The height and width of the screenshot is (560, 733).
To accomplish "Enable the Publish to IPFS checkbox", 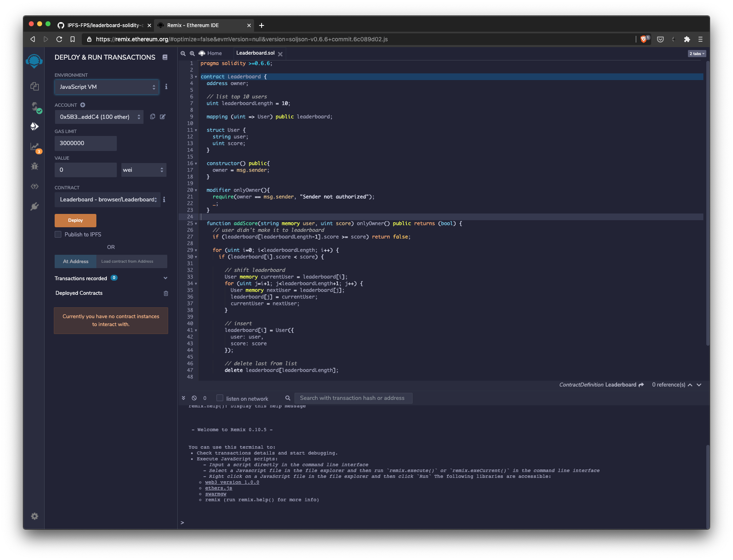I will point(58,234).
